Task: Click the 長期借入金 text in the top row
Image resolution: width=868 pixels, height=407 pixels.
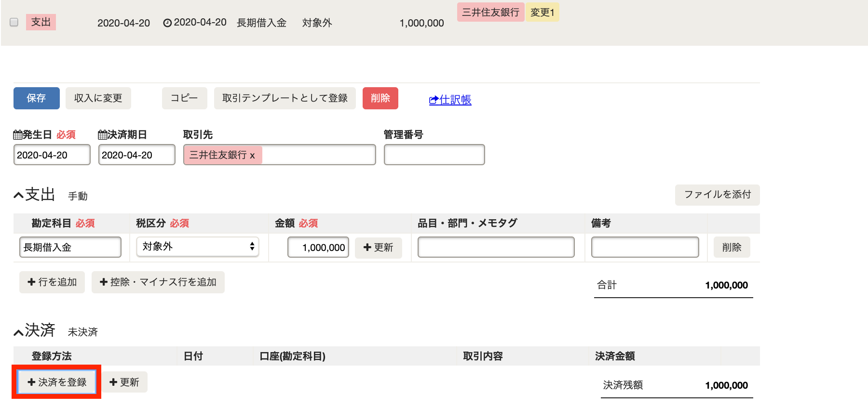Action: tap(262, 23)
